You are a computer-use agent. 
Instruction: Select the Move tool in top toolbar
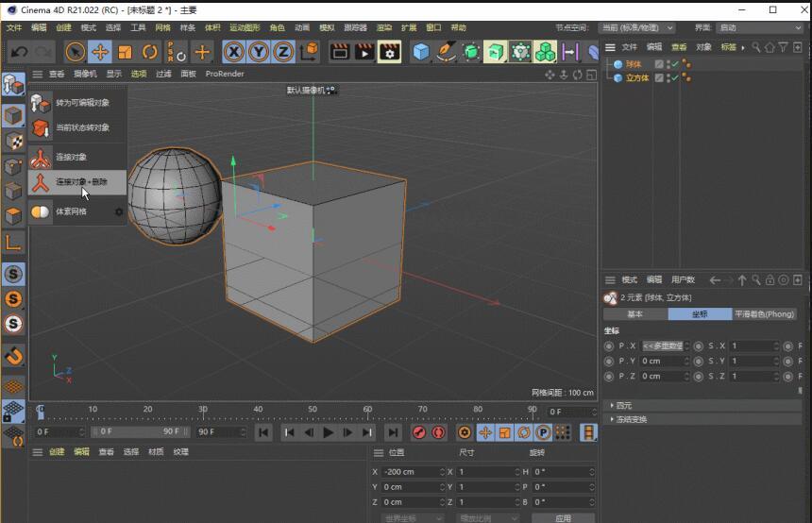[x=99, y=52]
